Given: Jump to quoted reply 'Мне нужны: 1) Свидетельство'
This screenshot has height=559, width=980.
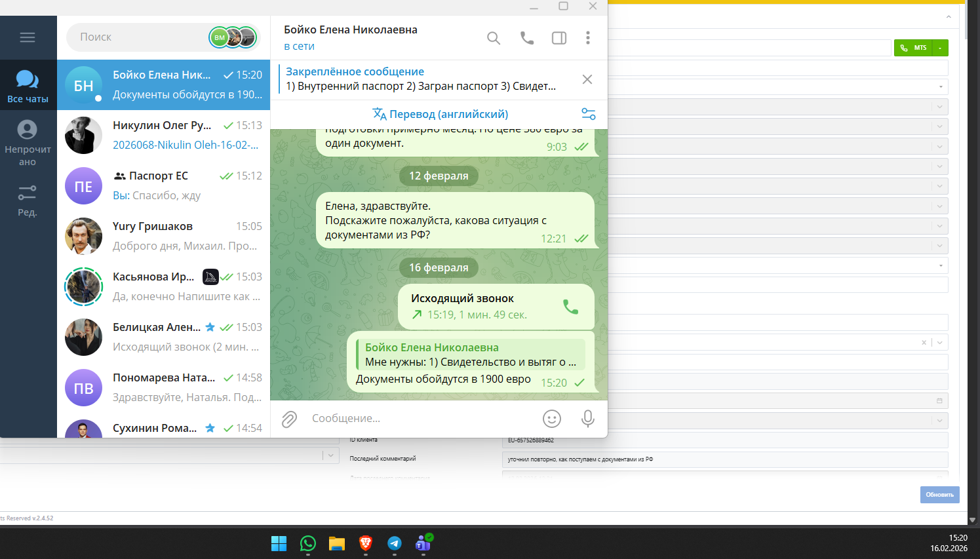Looking at the screenshot, I should pyautogui.click(x=470, y=355).
